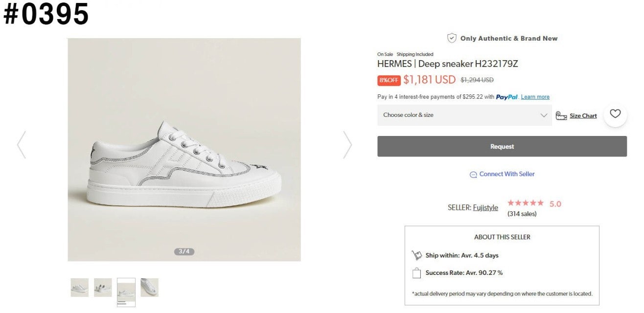The image size is (644, 313).
Task: Visit seller Fujistyle profile
Action: click(x=485, y=207)
